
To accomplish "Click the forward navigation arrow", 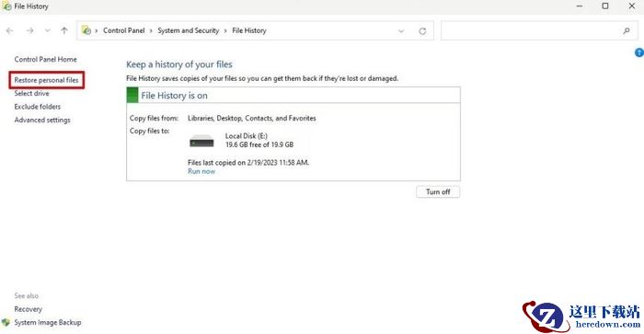I will (30, 30).
